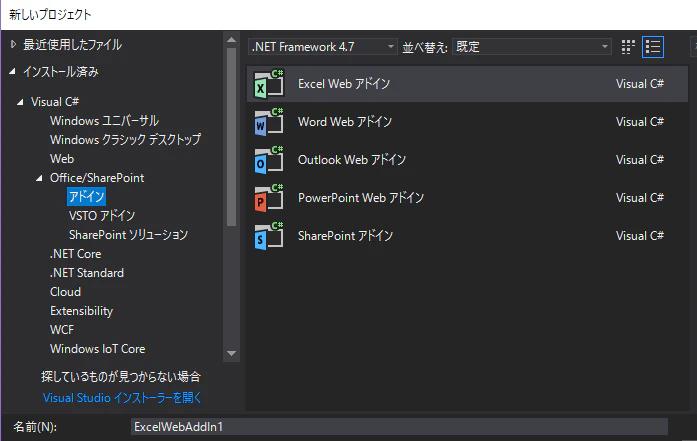Click the tree scrollbar down arrow

point(231,354)
